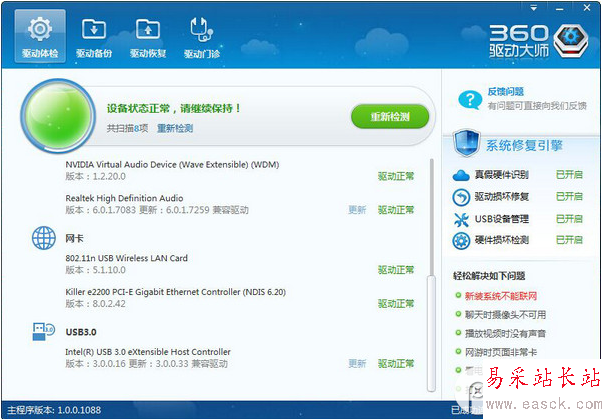This screenshot has height=419, width=603.
Task: Click the green 重新检测 button
Action: click(390, 116)
